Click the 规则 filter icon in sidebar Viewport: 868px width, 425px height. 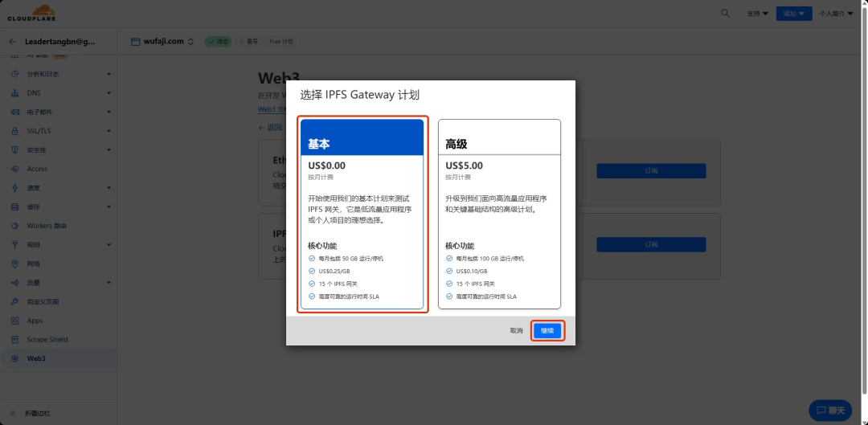point(15,244)
